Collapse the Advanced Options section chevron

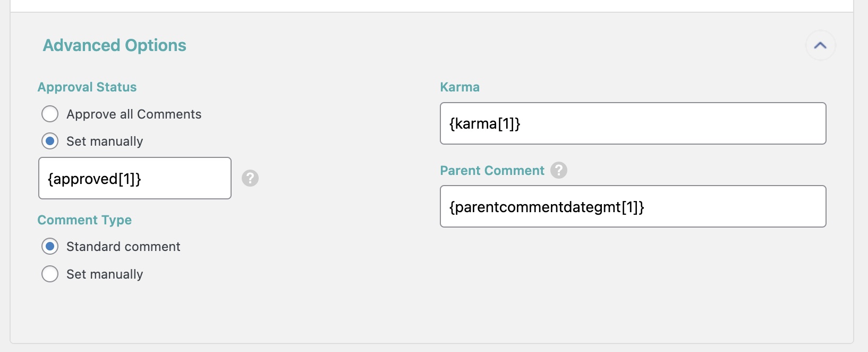(x=820, y=46)
